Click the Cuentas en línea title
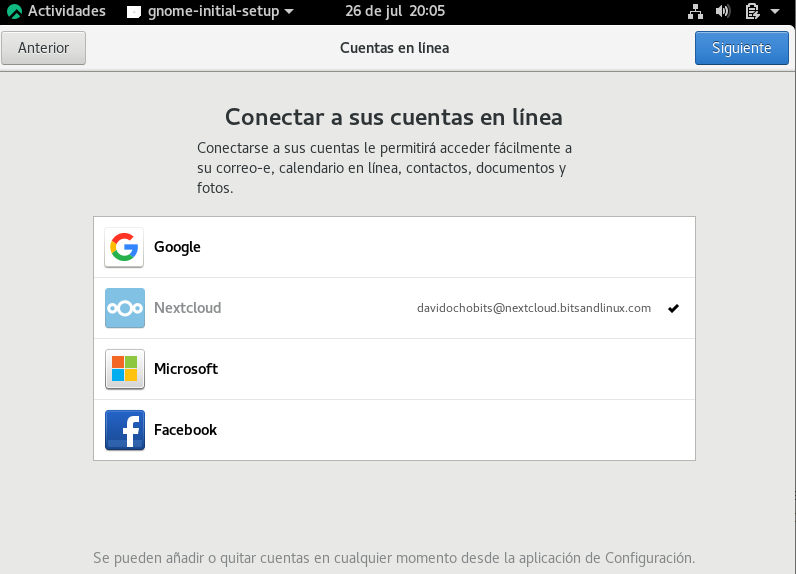796x574 pixels. coord(394,48)
